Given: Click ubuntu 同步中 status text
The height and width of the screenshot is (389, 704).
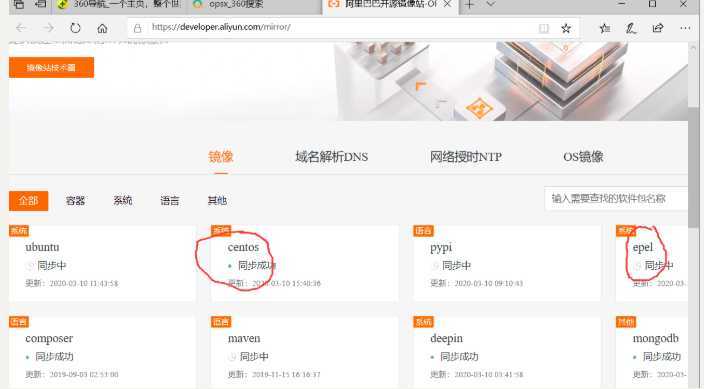Looking at the screenshot, I should 52,265.
